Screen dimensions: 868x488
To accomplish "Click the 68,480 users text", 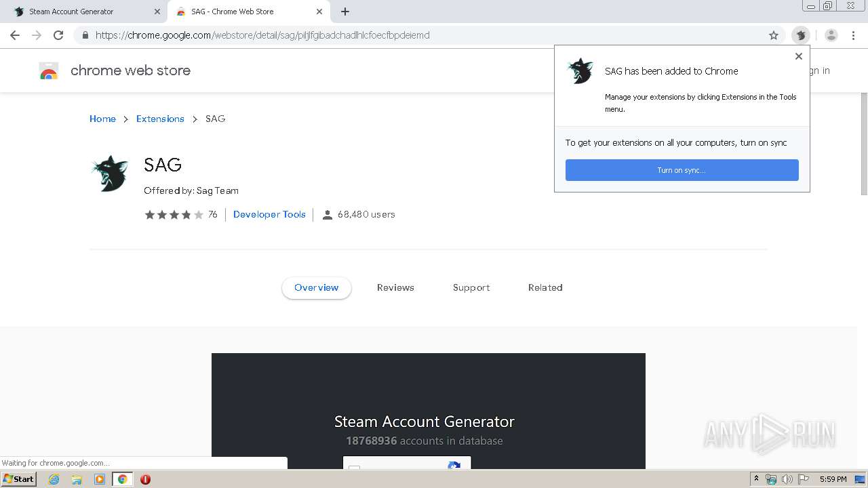I will click(x=366, y=214).
